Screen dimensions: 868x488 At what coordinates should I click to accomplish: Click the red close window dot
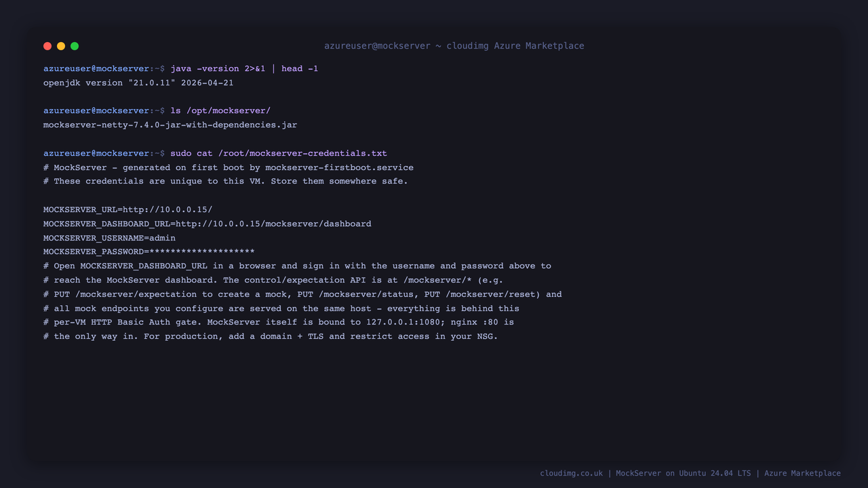pos(47,46)
